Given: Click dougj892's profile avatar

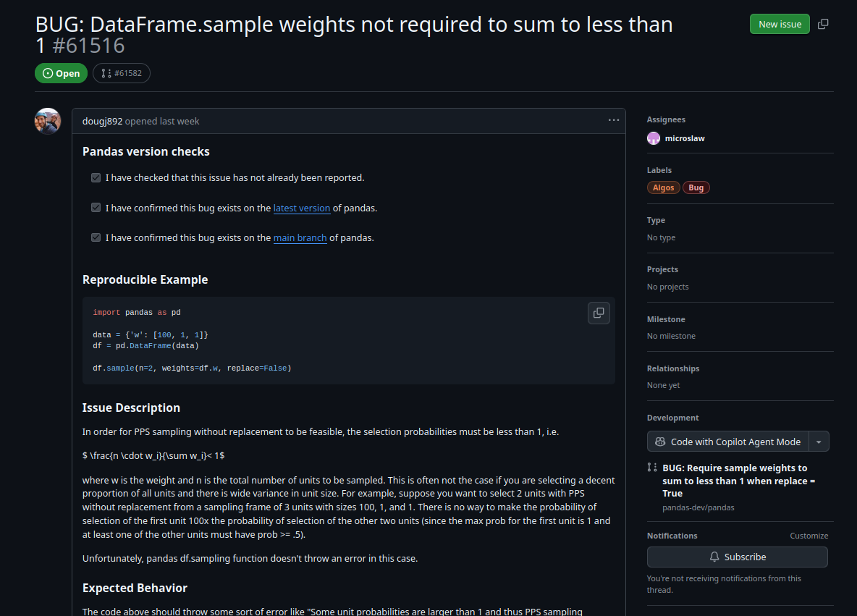Looking at the screenshot, I should click(x=48, y=121).
